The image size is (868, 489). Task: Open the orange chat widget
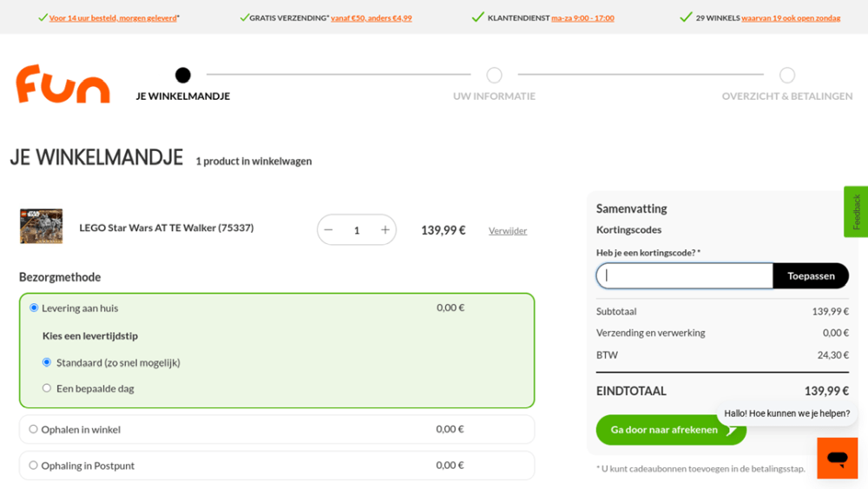click(x=837, y=458)
